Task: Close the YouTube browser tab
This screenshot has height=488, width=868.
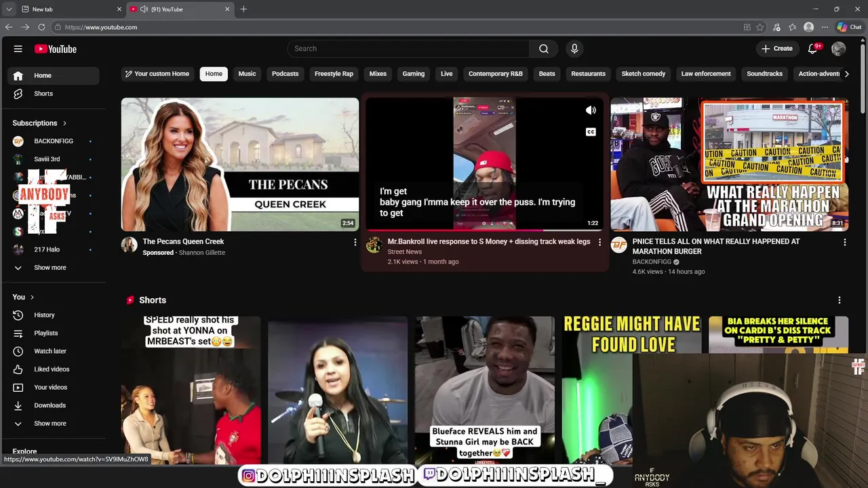Action: click(x=227, y=9)
